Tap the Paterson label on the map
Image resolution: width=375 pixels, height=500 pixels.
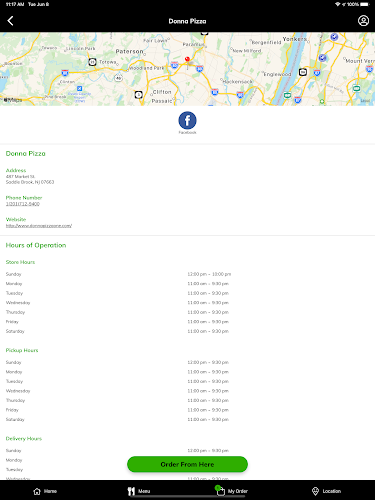(x=129, y=51)
